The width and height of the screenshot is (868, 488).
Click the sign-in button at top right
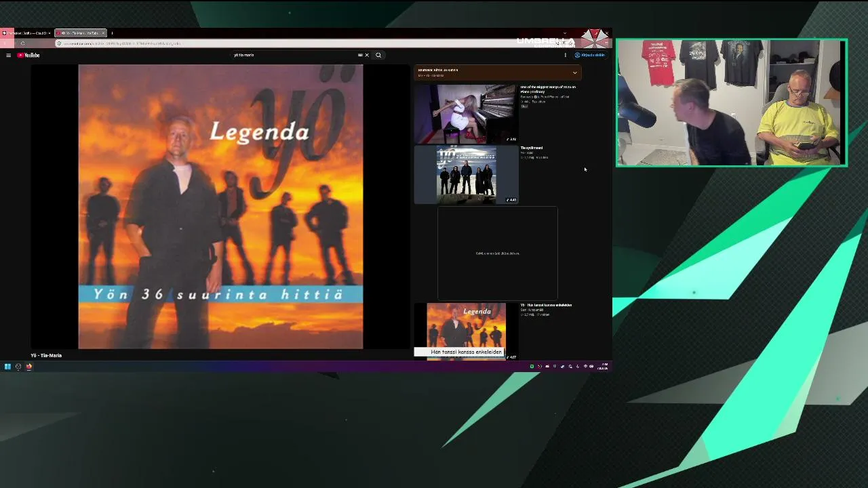pos(589,55)
